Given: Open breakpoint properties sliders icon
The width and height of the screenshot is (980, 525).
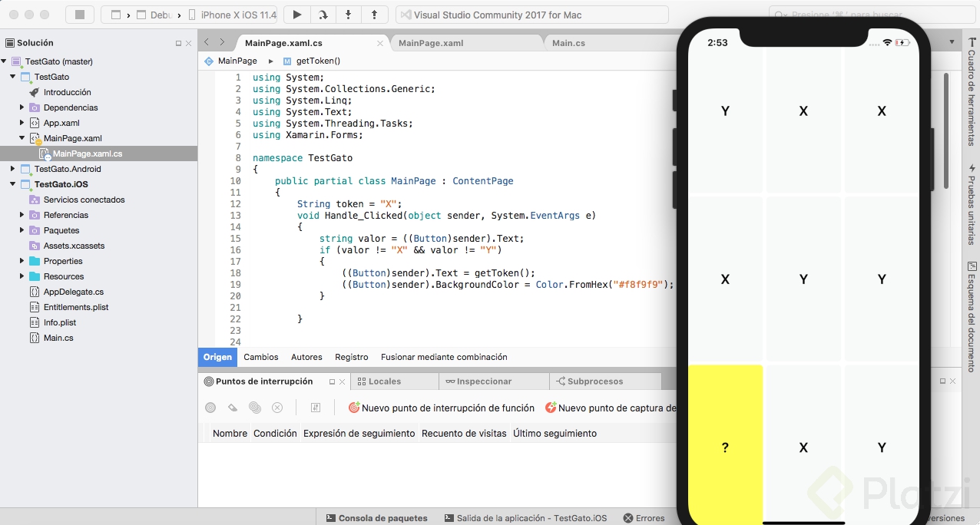Looking at the screenshot, I should [315, 408].
